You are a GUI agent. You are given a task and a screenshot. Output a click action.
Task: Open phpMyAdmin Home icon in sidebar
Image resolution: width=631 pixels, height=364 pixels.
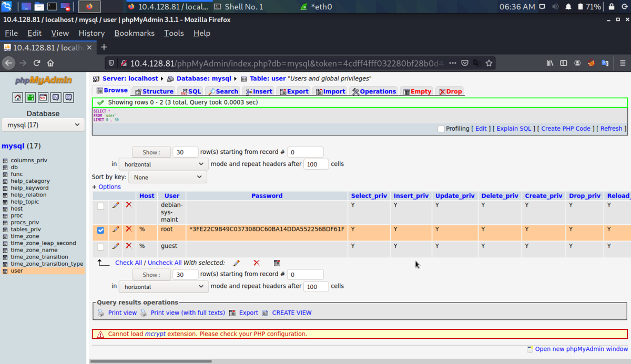(18, 98)
